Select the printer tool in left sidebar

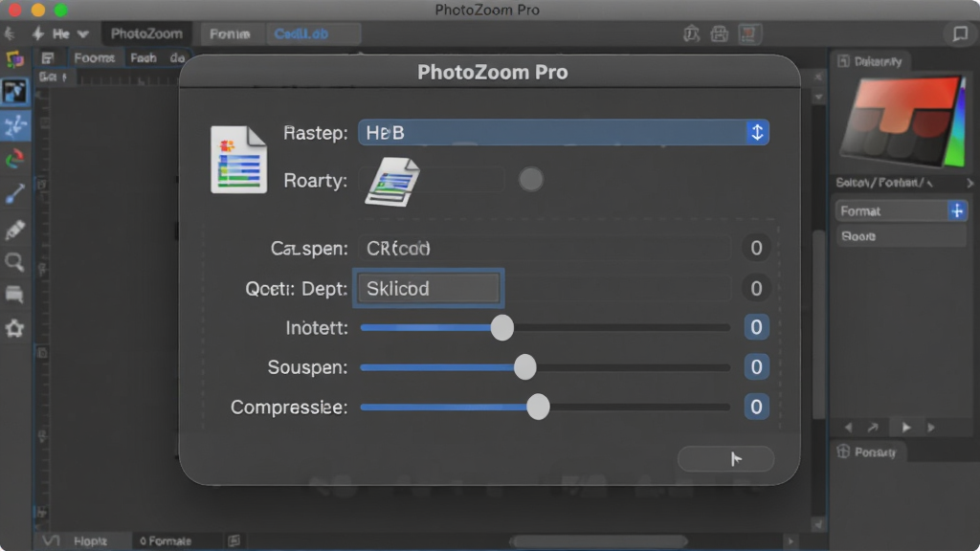(15, 295)
